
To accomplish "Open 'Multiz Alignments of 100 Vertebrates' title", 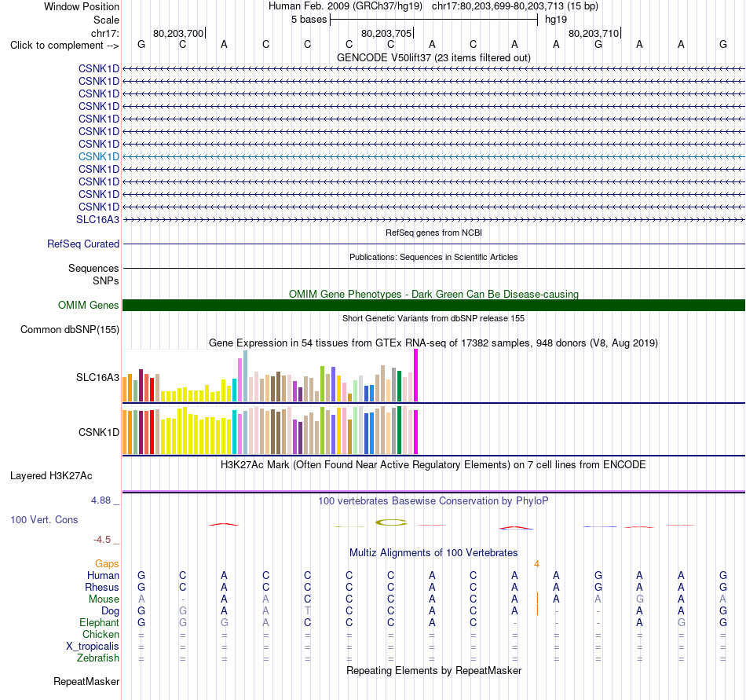I will pos(433,552).
